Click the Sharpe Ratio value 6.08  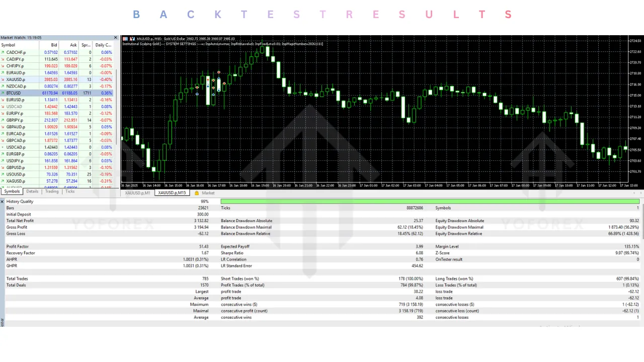[419, 253]
